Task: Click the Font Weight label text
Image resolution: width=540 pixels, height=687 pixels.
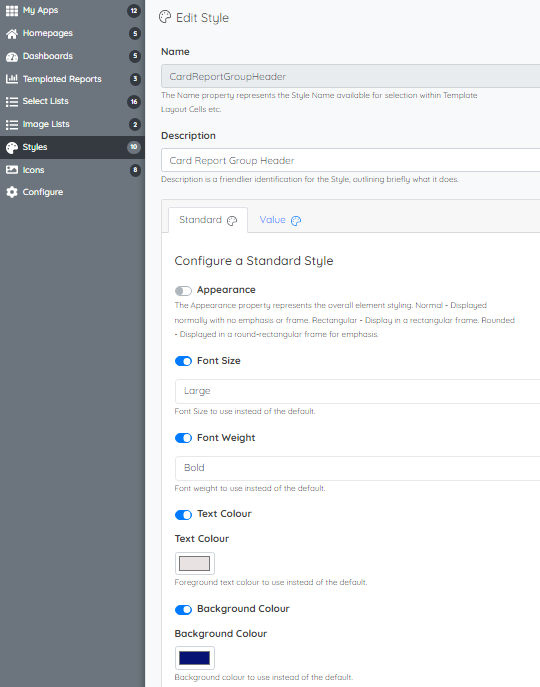Action: [x=226, y=438]
